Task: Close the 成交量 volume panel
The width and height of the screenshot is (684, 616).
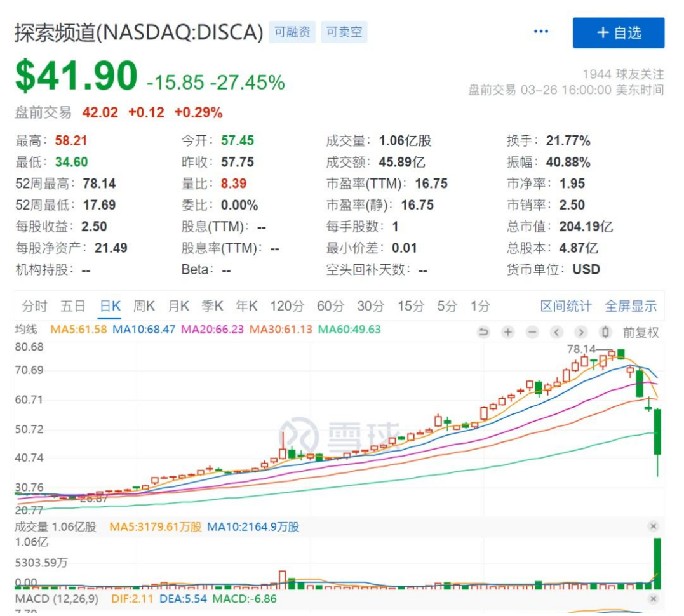Action: tap(654, 526)
